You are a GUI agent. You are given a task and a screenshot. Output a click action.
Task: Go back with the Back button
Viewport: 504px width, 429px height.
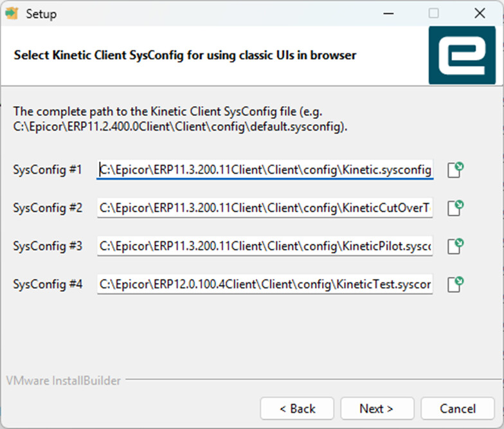coord(297,408)
